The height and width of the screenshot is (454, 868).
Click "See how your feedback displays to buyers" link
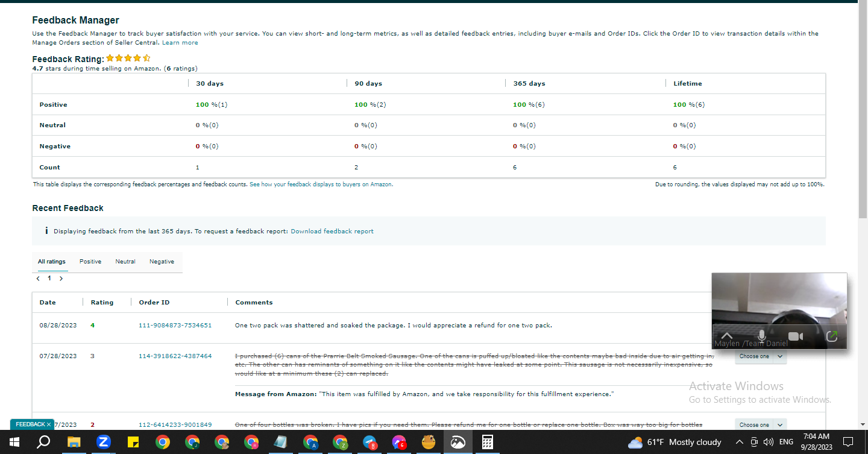point(321,184)
